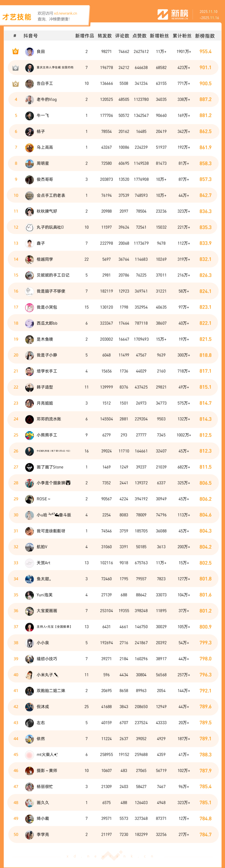Open the xd.newrank.cn link
The width and height of the screenshot is (225, 868).
click(x=65, y=14)
